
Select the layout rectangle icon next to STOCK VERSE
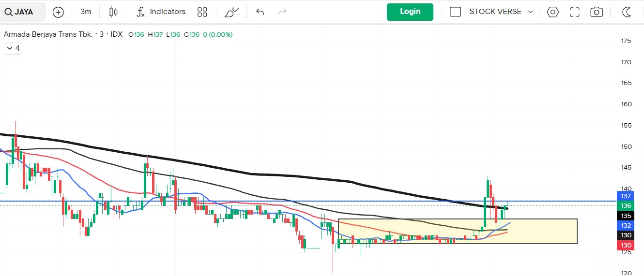point(455,12)
